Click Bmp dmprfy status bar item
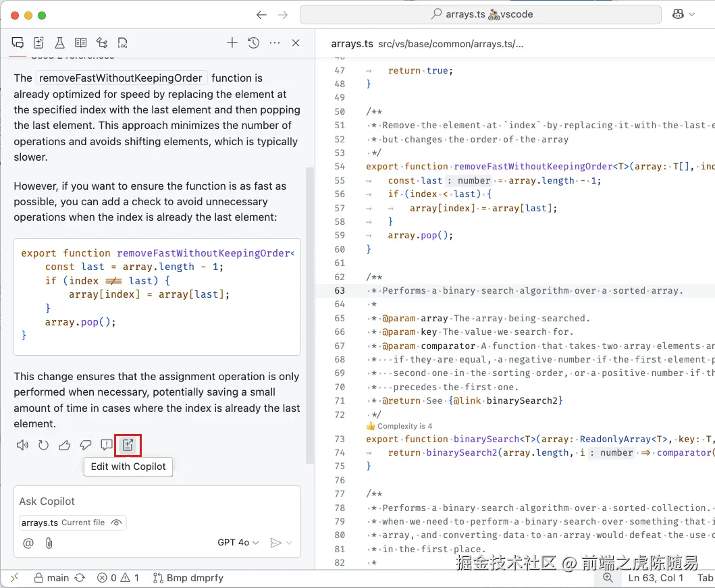The width and height of the screenshot is (715, 588). [188, 578]
